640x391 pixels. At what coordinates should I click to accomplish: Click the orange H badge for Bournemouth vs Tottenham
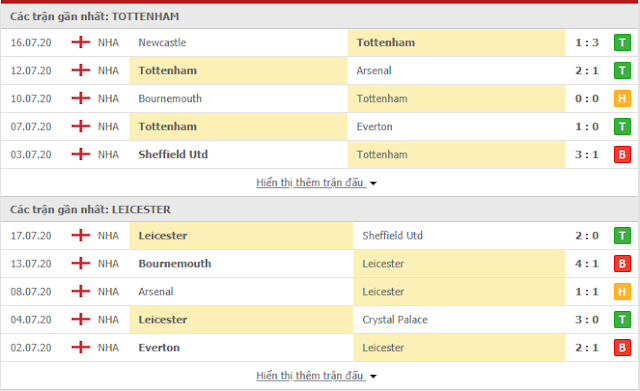pyautogui.click(x=622, y=98)
